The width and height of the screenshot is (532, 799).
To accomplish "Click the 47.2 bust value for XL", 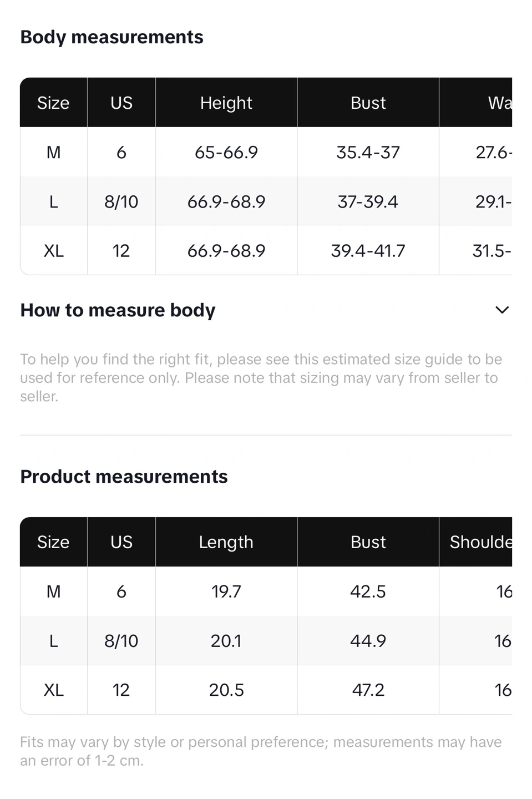I will pos(368,690).
